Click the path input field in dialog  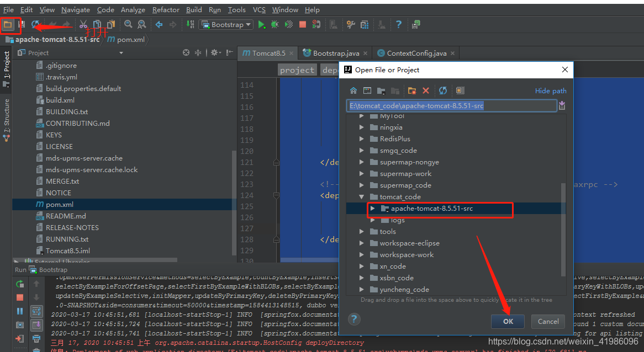tap(451, 106)
